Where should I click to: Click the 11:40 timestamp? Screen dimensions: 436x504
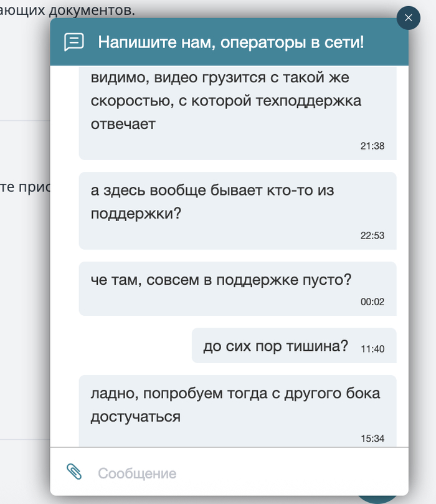[372, 349]
